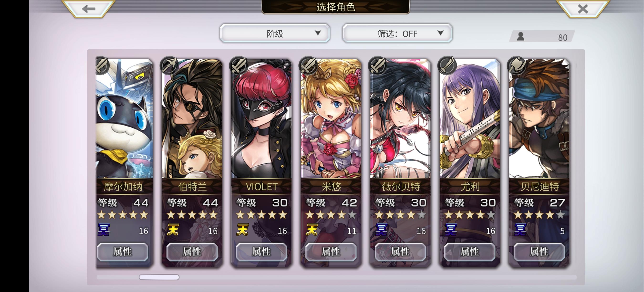644x292 pixels.
Task: Click the 冥 element icon on 摩尔加纳's card
Action: pyautogui.click(x=104, y=230)
